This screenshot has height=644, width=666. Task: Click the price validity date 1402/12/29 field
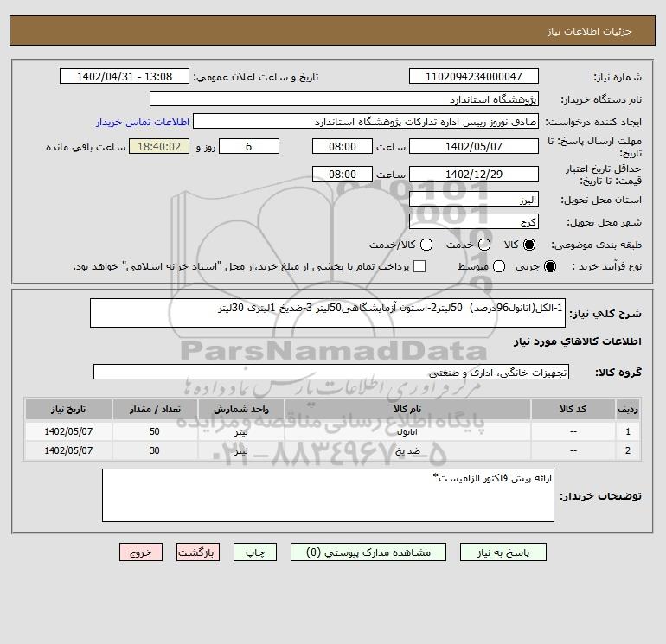[x=474, y=174]
